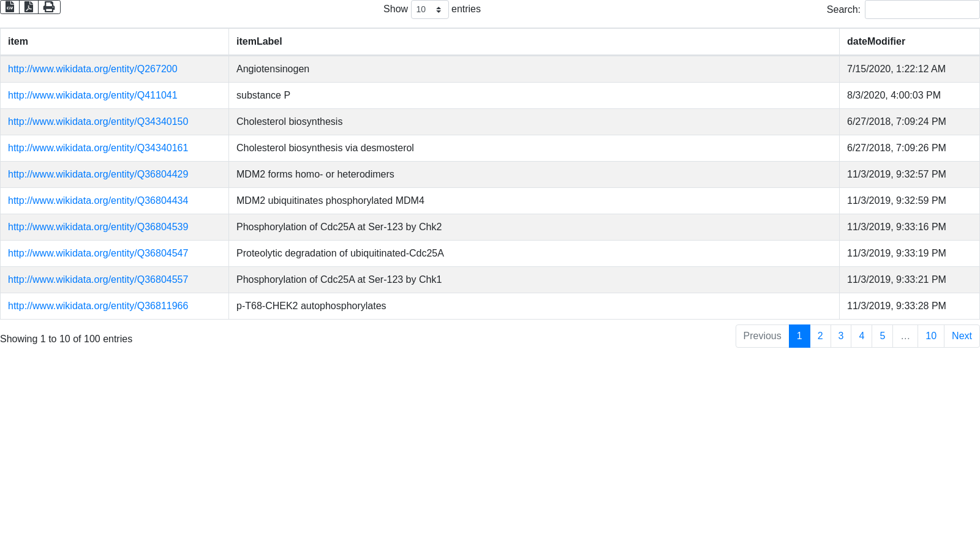Select the 'Cholesterol biosynthesis via desmosterol' cell
The width and height of the screenshot is (980, 551).
pyautogui.click(x=534, y=148)
